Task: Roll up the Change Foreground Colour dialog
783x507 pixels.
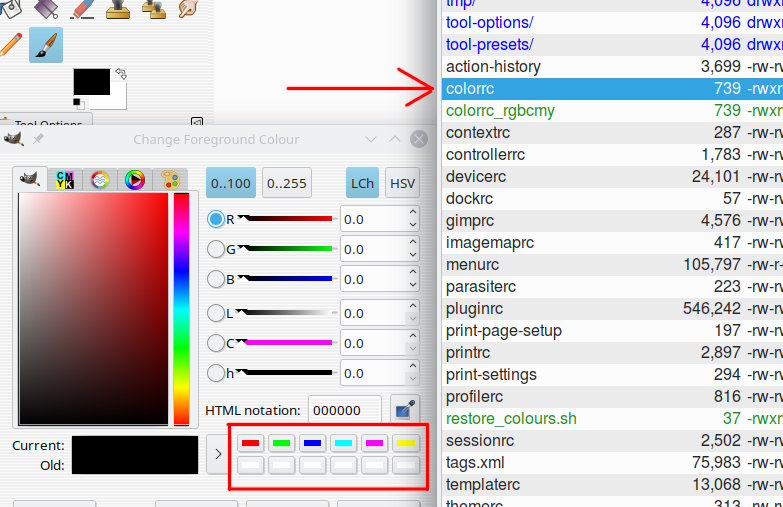Action: click(x=394, y=139)
